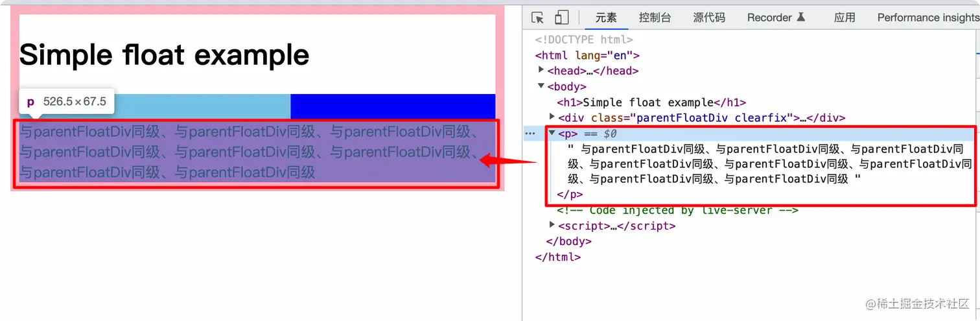Select the closing </html> tag
980x321 pixels.
[x=557, y=257]
